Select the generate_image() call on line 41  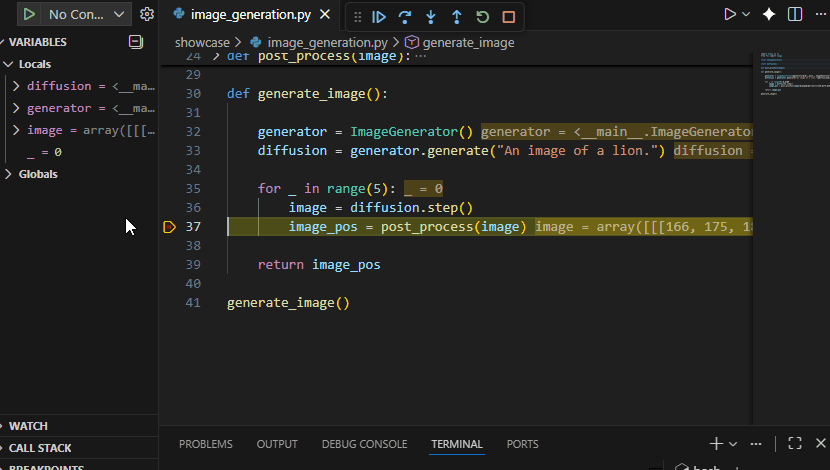(288, 303)
